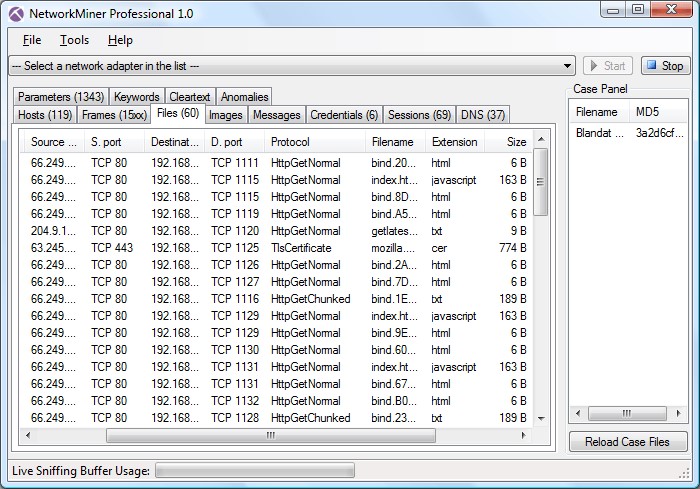Open the network adapter dropdown list

tap(567, 66)
